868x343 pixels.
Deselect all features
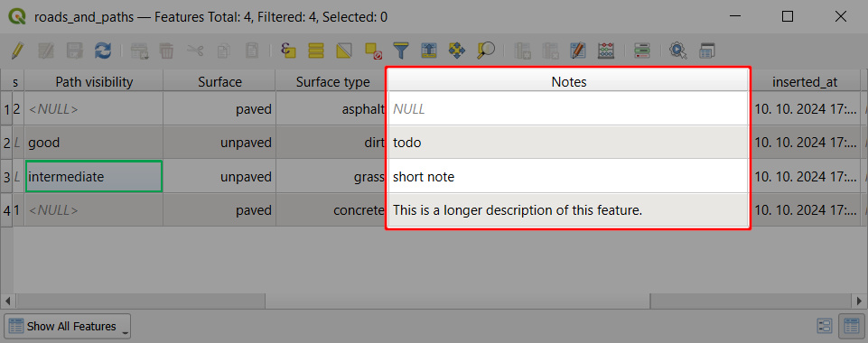(x=373, y=51)
